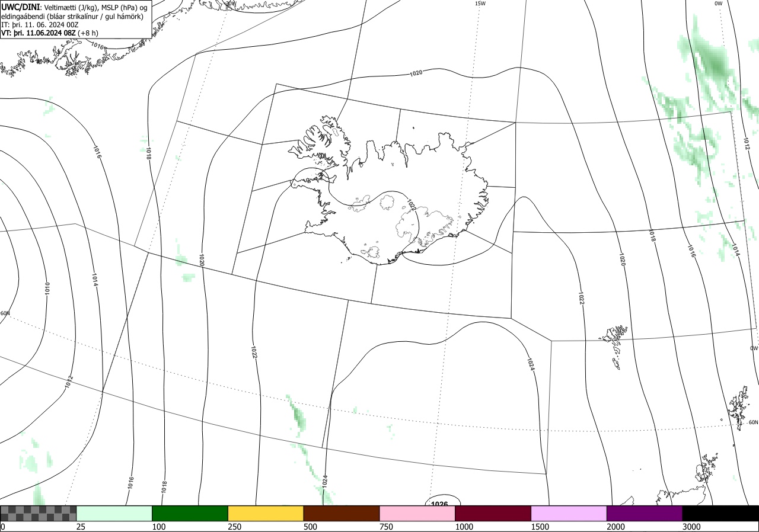Click the "1500" legend scale value
The width and height of the screenshot is (759, 532).
[x=540, y=527]
